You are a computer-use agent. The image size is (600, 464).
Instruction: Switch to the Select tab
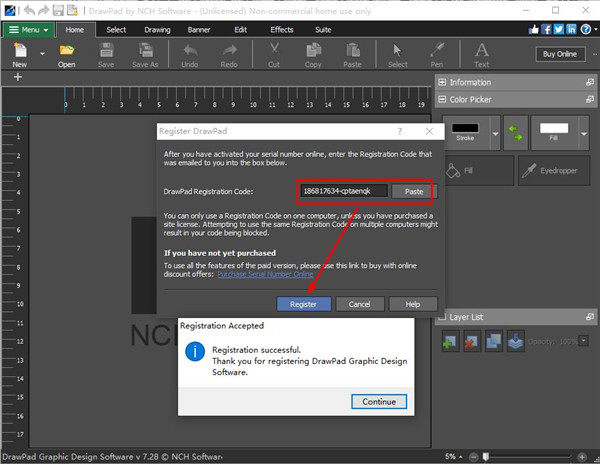tap(116, 29)
